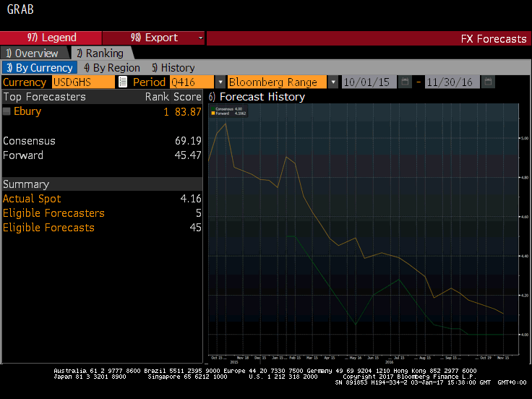Open the end date calendar icon

coord(488,82)
